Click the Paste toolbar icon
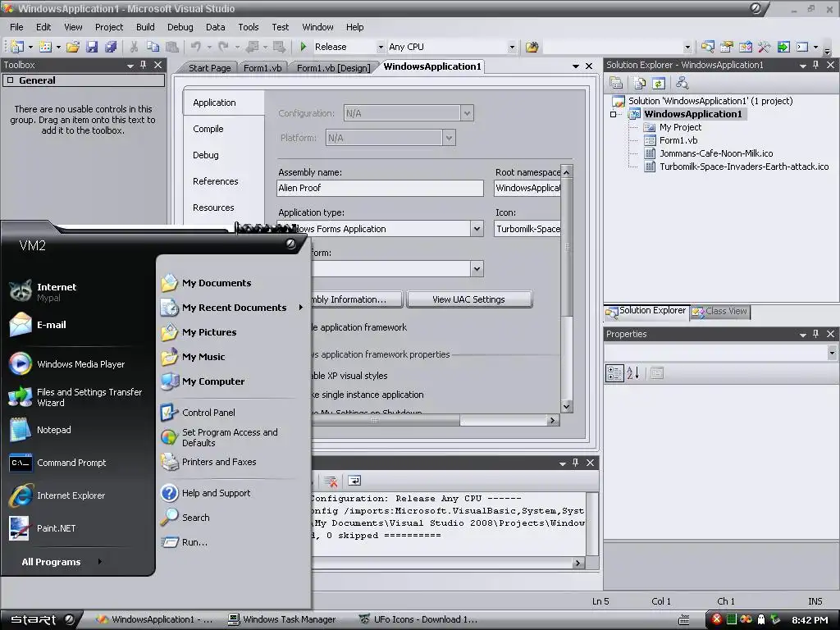840x630 pixels. [x=172, y=47]
